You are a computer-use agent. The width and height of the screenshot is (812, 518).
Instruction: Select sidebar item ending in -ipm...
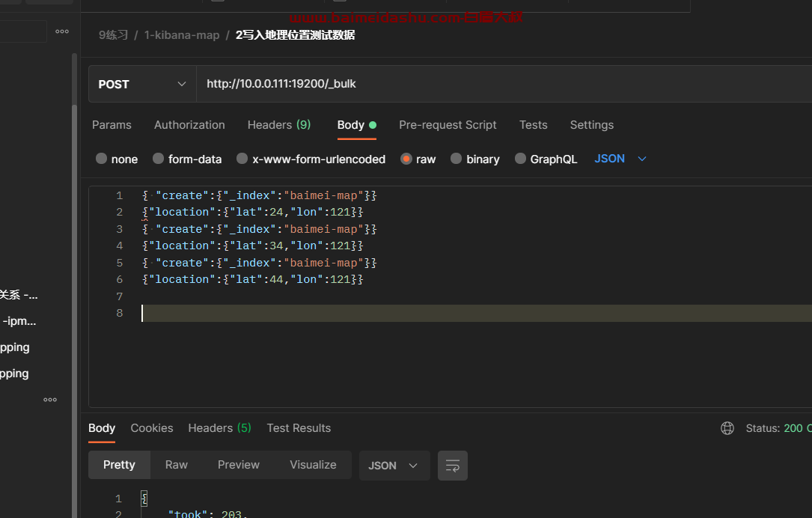19,321
